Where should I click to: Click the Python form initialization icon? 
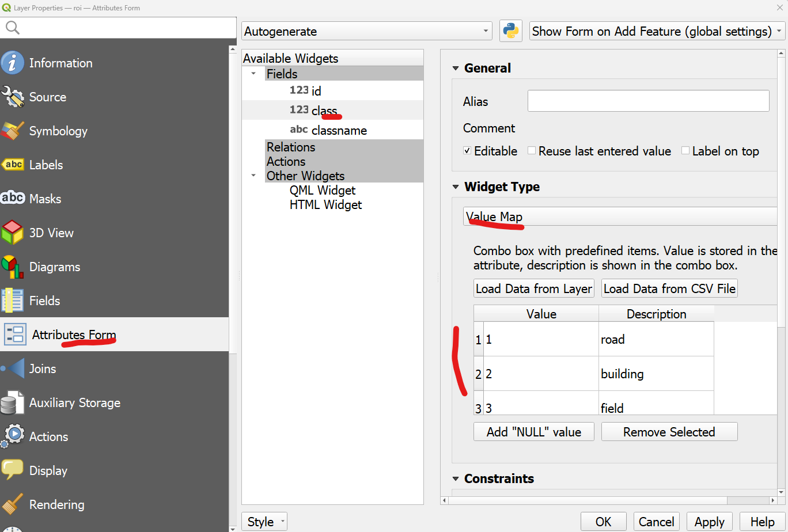512,31
